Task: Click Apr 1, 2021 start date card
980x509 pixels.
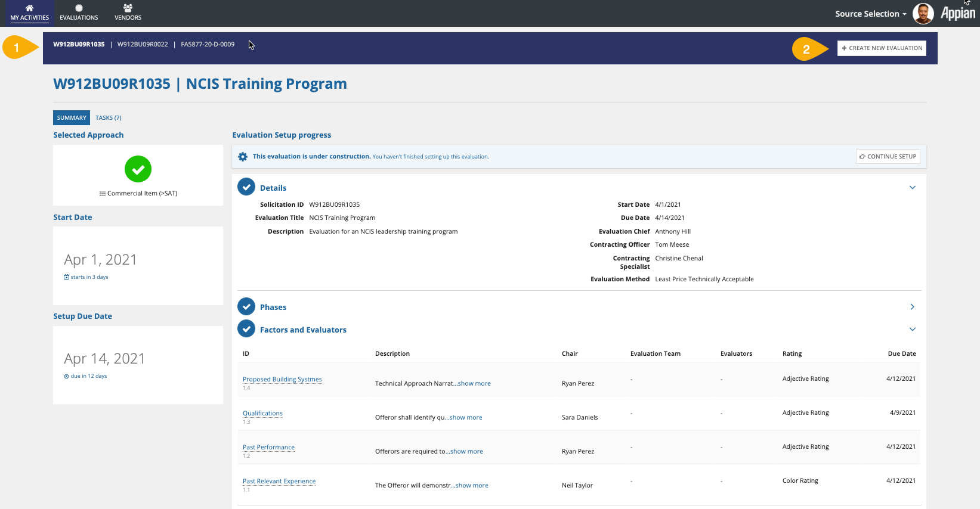Action: click(138, 266)
